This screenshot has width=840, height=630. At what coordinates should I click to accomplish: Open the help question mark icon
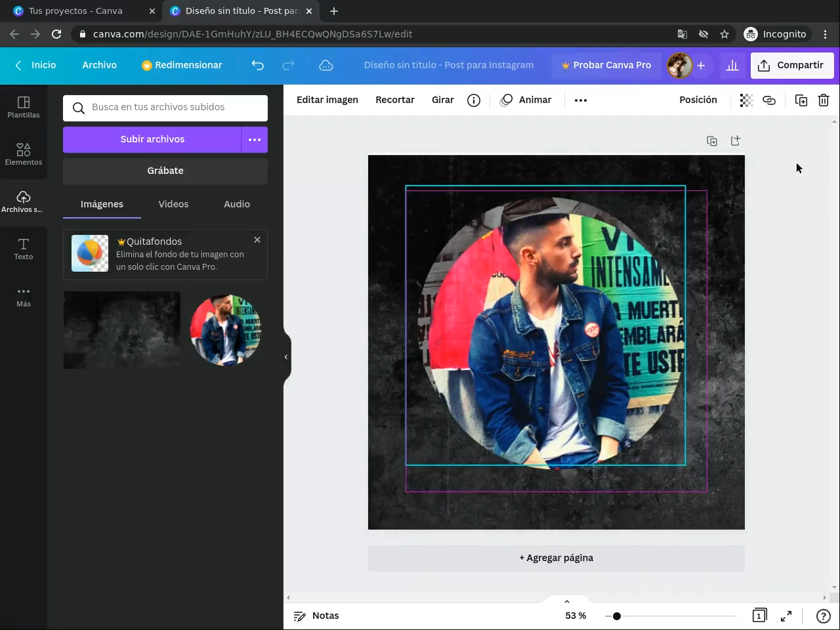click(x=823, y=616)
